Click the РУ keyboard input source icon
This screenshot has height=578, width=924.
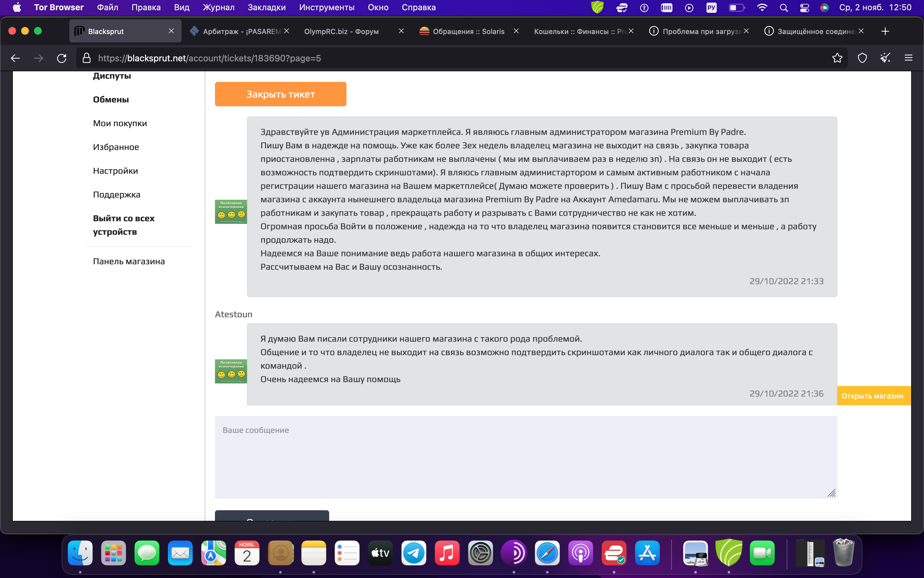(711, 8)
